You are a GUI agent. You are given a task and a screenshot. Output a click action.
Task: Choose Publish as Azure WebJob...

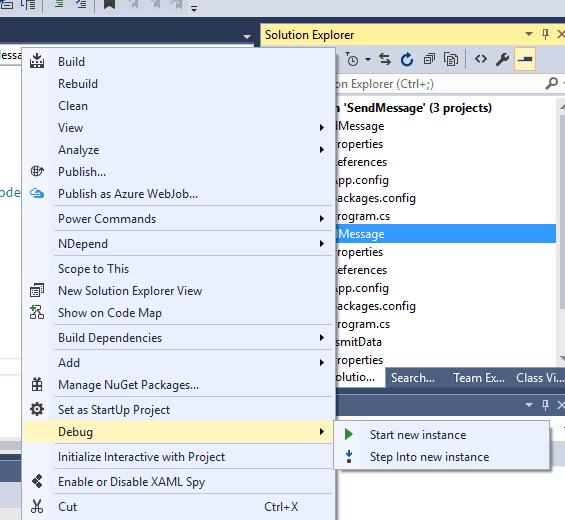(x=178, y=194)
